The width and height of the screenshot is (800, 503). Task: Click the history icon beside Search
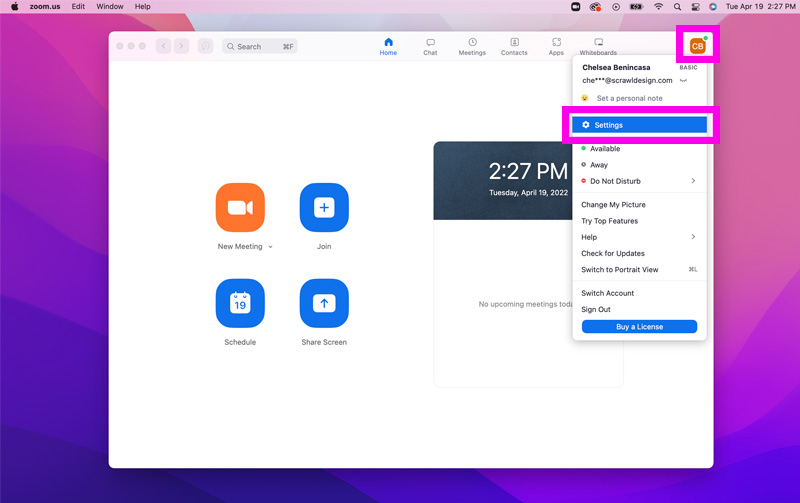[206, 46]
